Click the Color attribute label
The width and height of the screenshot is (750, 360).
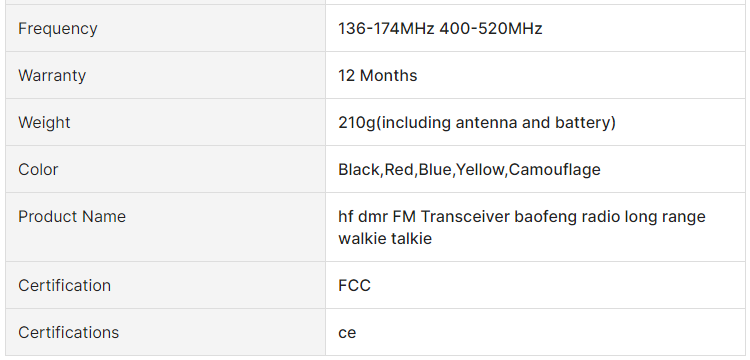click(x=38, y=169)
